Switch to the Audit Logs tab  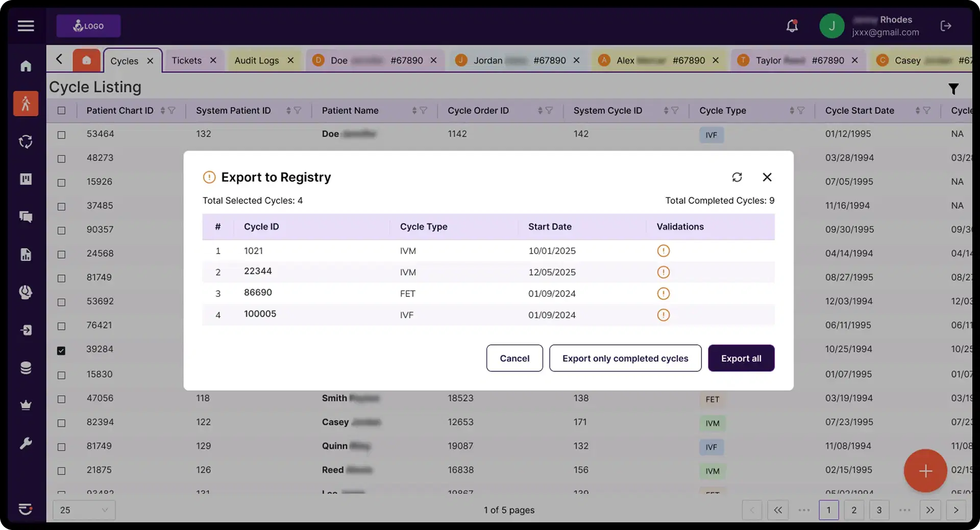coord(257,60)
